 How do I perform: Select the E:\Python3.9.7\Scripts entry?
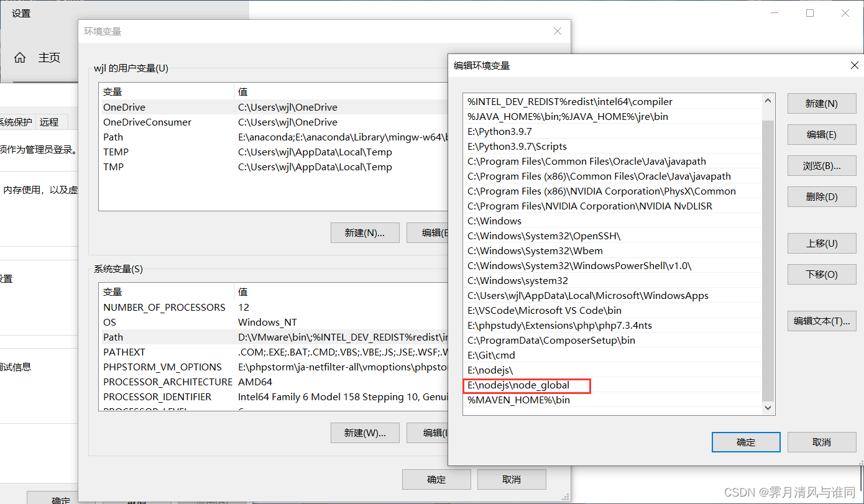coord(613,147)
